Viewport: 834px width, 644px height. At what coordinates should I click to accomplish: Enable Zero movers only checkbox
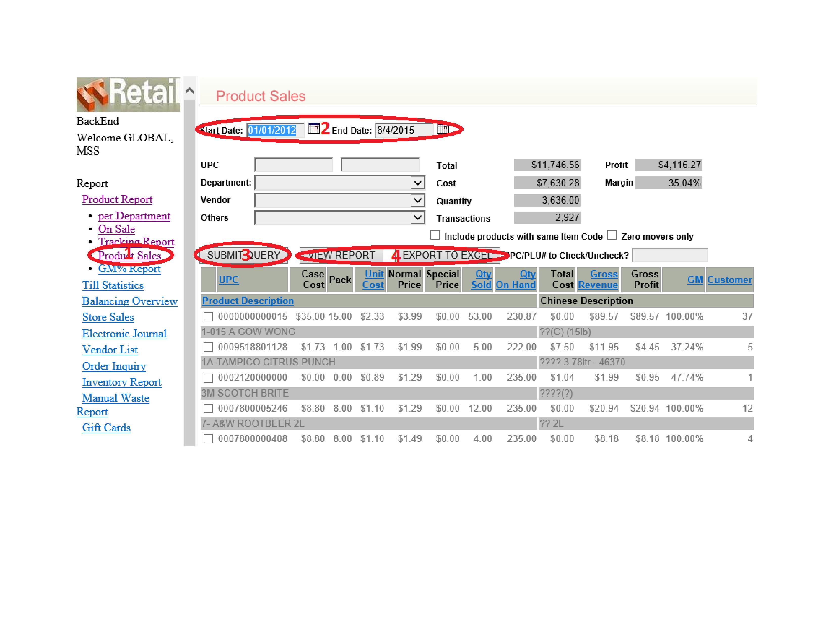(612, 235)
